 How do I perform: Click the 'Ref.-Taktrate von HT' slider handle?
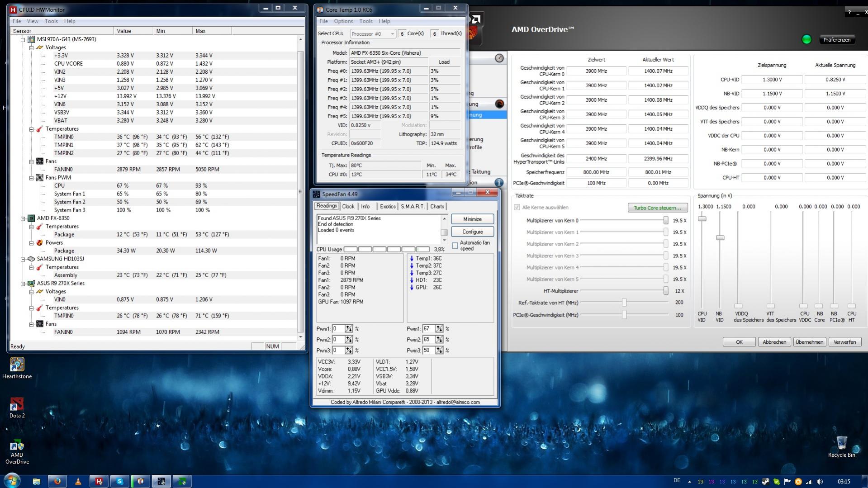pos(624,303)
